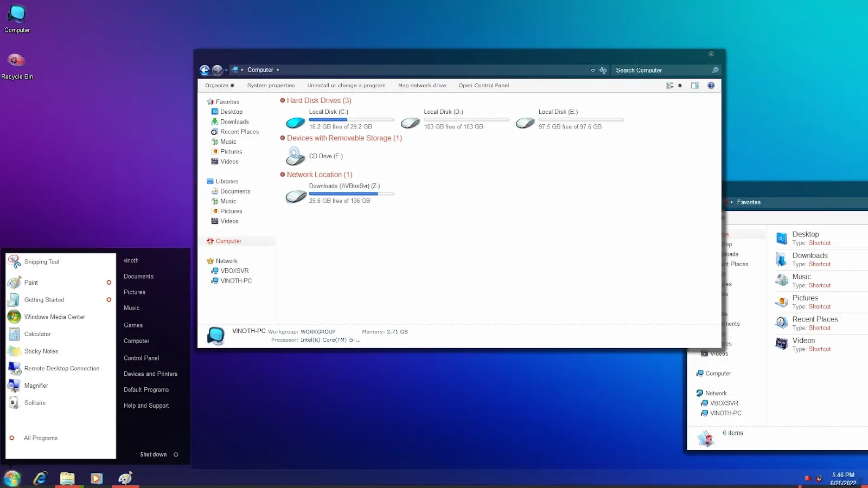Select Libraries in the navigation pane

pos(227,182)
